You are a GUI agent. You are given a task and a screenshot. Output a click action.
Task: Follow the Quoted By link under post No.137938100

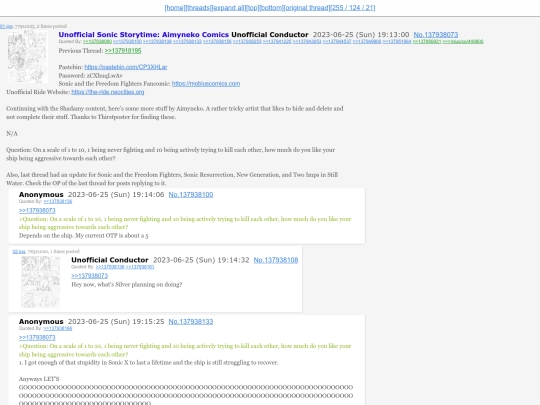[x=58, y=201]
